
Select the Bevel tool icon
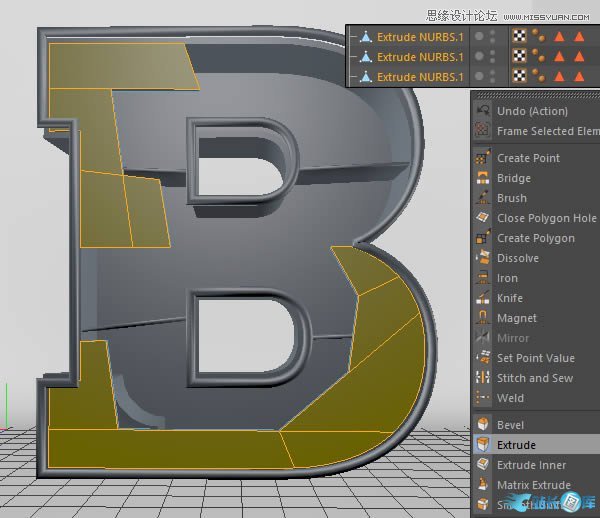[x=483, y=425]
